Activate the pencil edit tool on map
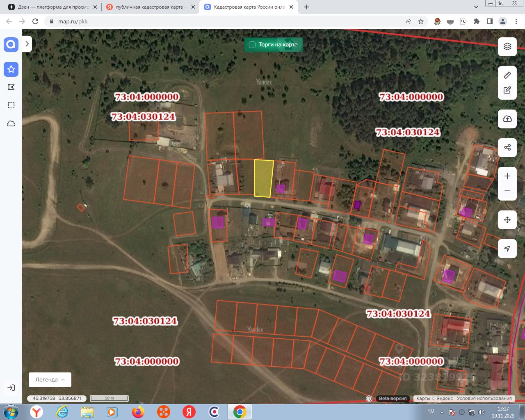Image resolution: width=525 pixels, height=420 pixels. 507,90
